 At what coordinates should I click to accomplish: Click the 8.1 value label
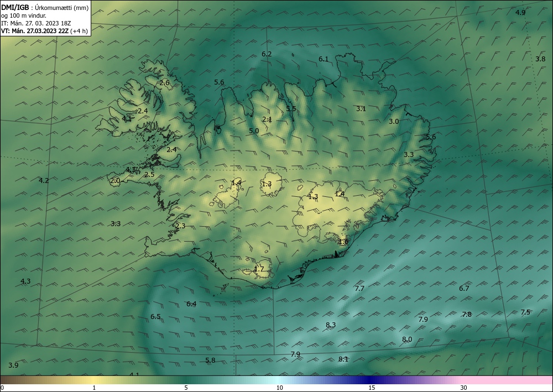[343, 359]
